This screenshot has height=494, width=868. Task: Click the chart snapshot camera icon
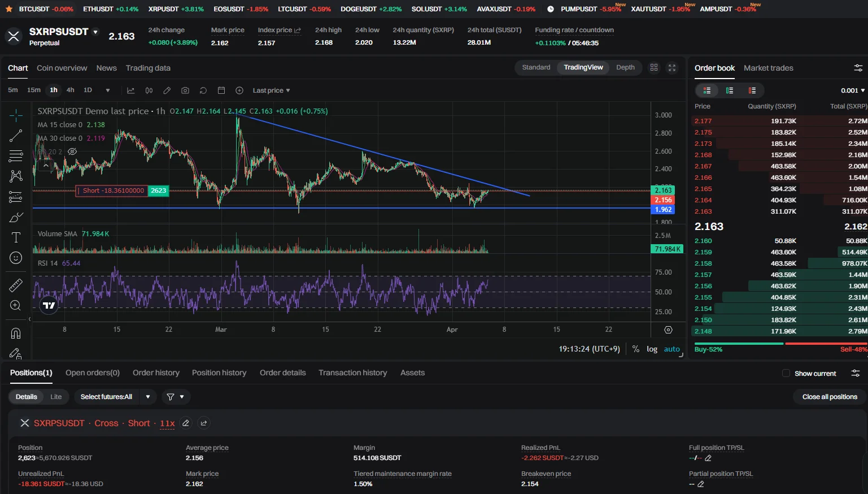tap(185, 90)
